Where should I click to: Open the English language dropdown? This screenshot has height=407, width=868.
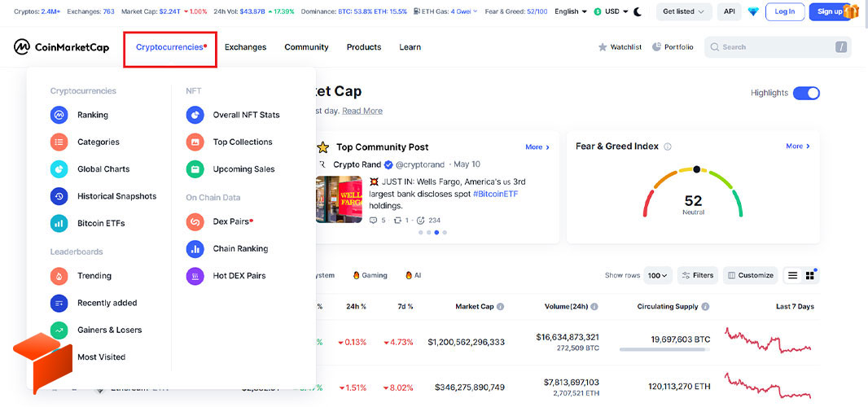coord(571,11)
